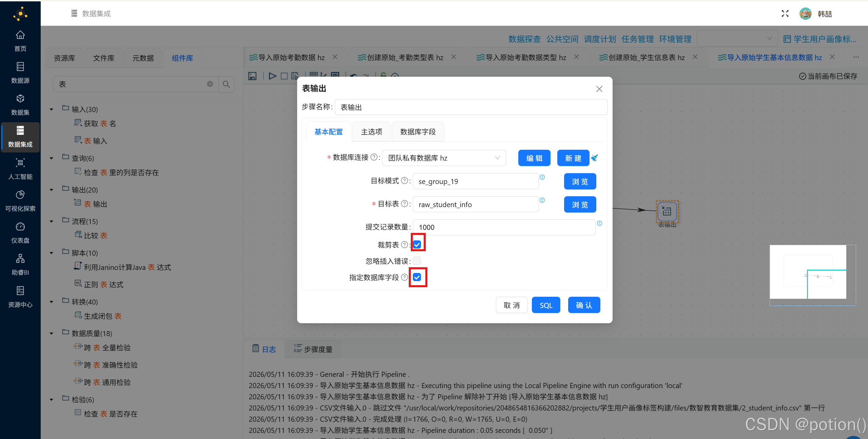
Task: Click the search magnifier in component search
Action: 226,84
